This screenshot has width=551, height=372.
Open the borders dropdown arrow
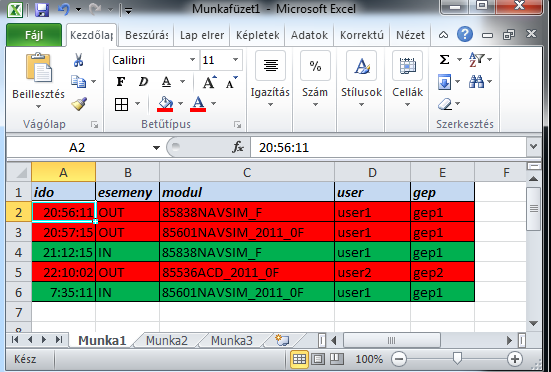point(137,104)
